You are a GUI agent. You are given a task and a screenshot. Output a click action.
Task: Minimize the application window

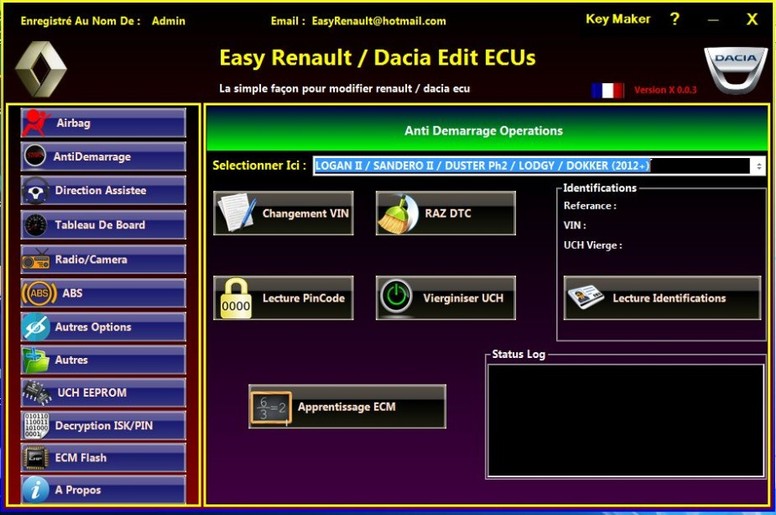tap(713, 20)
